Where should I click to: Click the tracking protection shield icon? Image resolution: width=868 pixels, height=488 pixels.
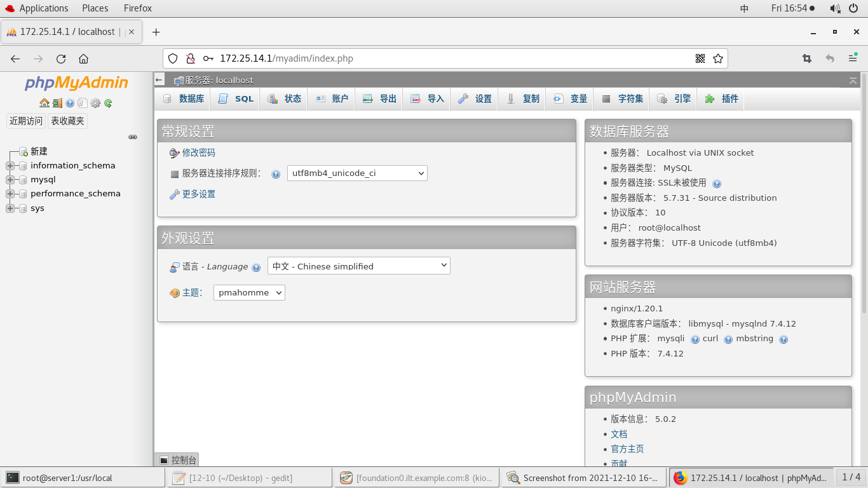tap(173, 58)
